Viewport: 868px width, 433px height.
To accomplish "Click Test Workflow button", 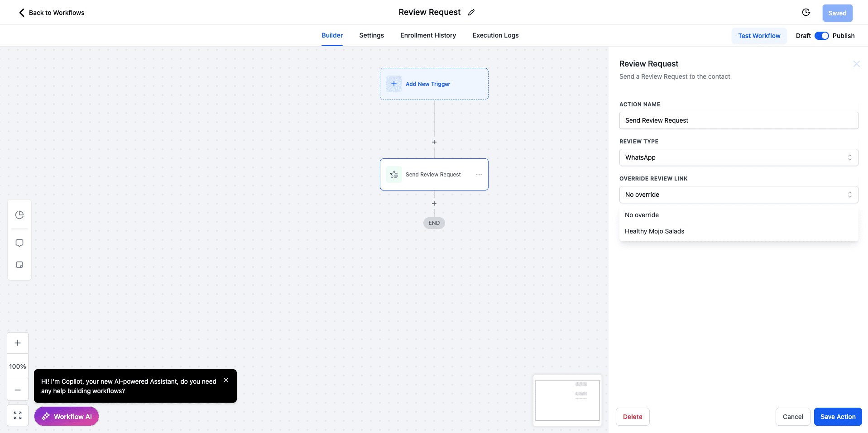I will (759, 36).
